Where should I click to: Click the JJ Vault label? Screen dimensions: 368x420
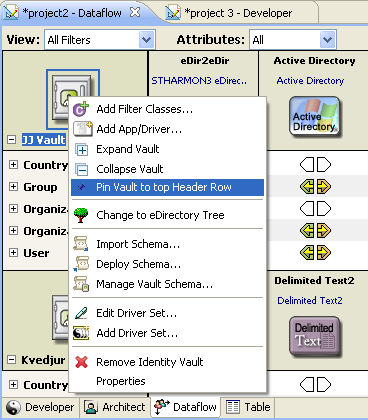tap(44, 140)
